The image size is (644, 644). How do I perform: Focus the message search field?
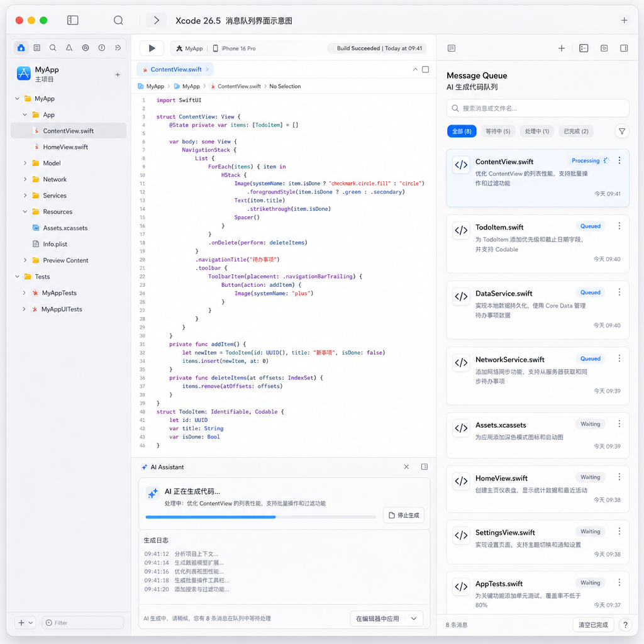(x=538, y=108)
